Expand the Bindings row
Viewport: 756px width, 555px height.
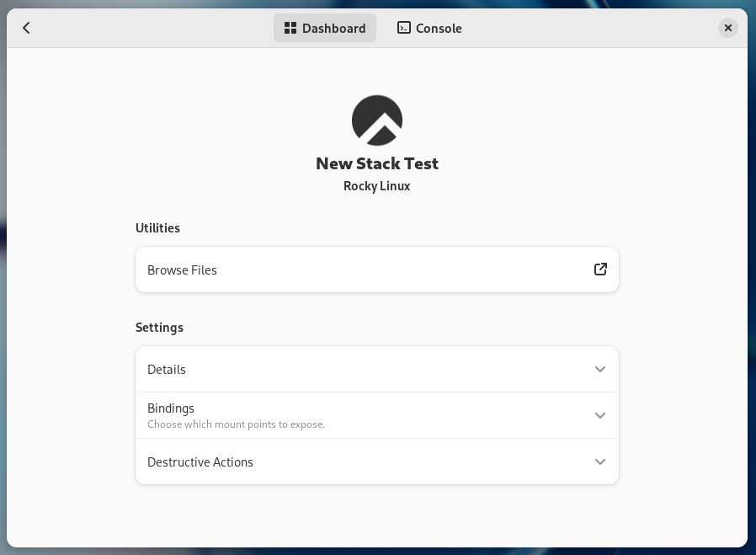tap(377, 416)
